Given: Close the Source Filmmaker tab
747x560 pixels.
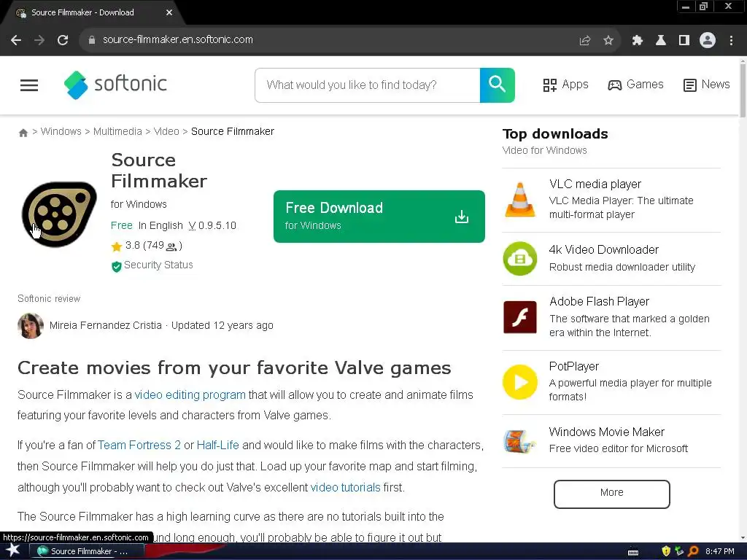Looking at the screenshot, I should pos(169,13).
